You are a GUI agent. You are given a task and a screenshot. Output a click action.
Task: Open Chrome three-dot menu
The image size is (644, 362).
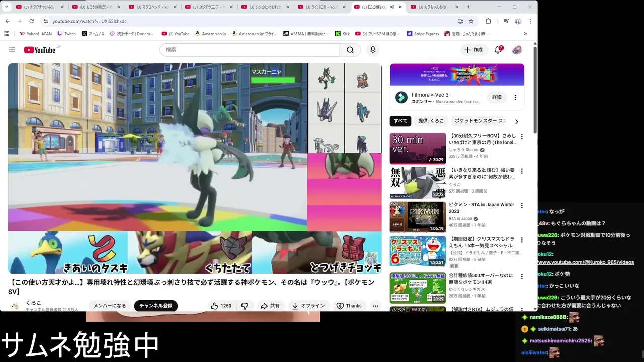[x=530, y=21]
